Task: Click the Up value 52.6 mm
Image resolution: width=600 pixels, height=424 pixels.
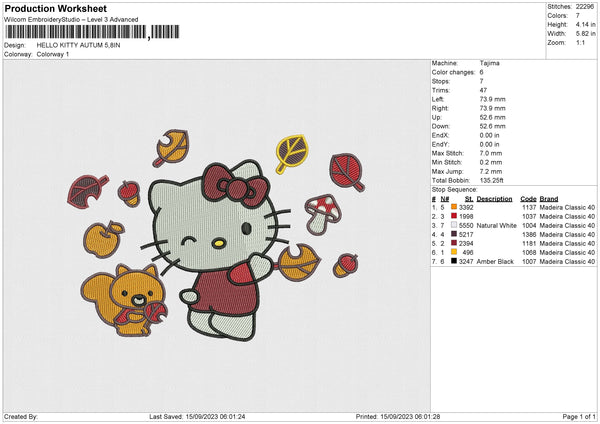Action: point(492,117)
